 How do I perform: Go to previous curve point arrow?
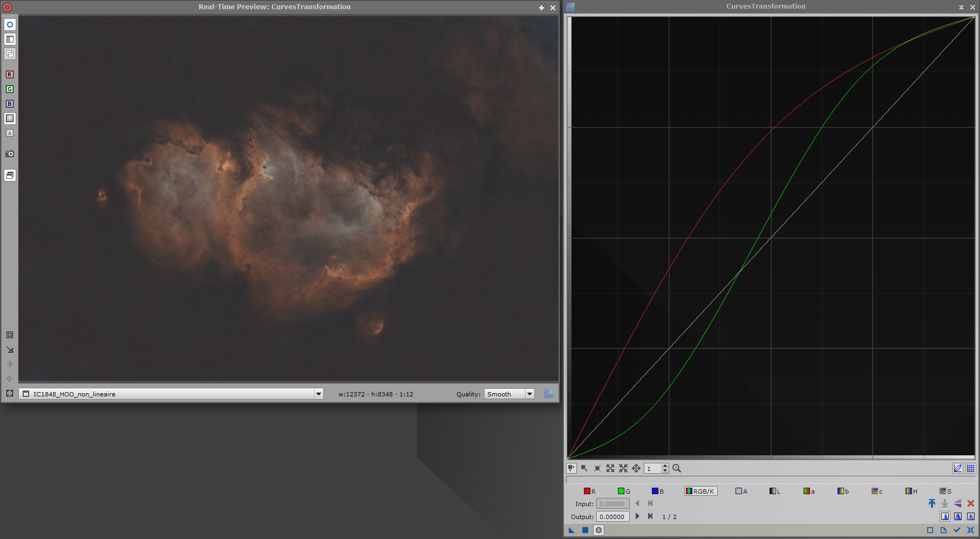(x=637, y=503)
